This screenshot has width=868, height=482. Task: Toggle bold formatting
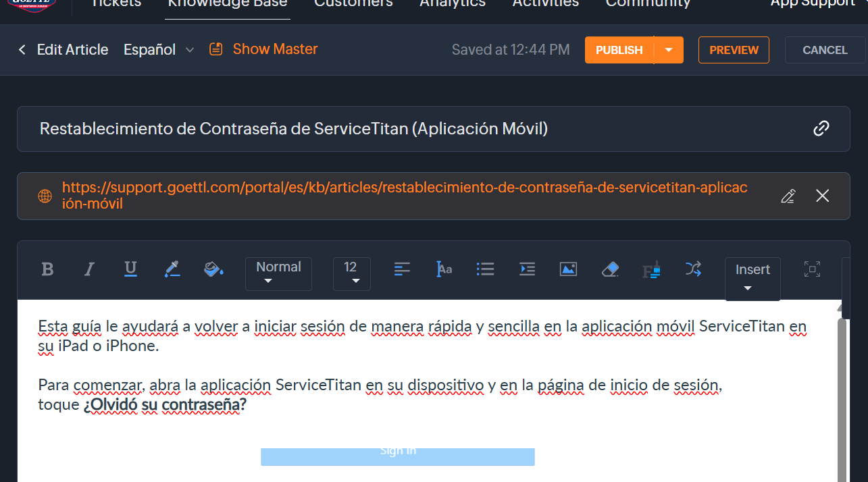pyautogui.click(x=47, y=269)
